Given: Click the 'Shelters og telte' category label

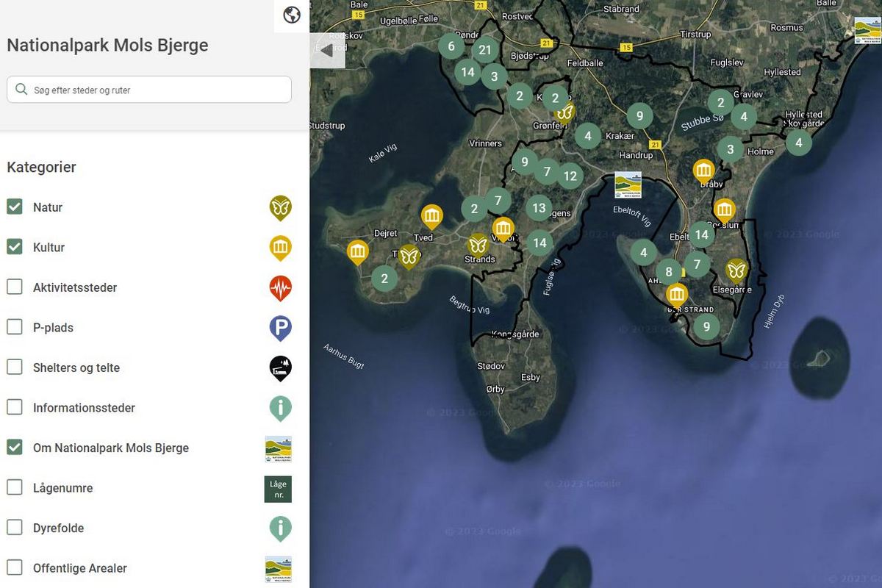Looking at the screenshot, I should click(76, 367).
